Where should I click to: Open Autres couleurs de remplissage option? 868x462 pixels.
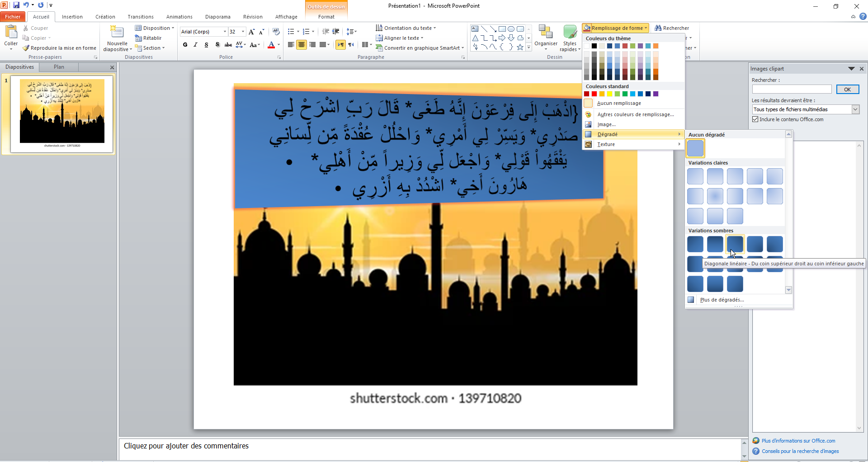(x=635, y=114)
